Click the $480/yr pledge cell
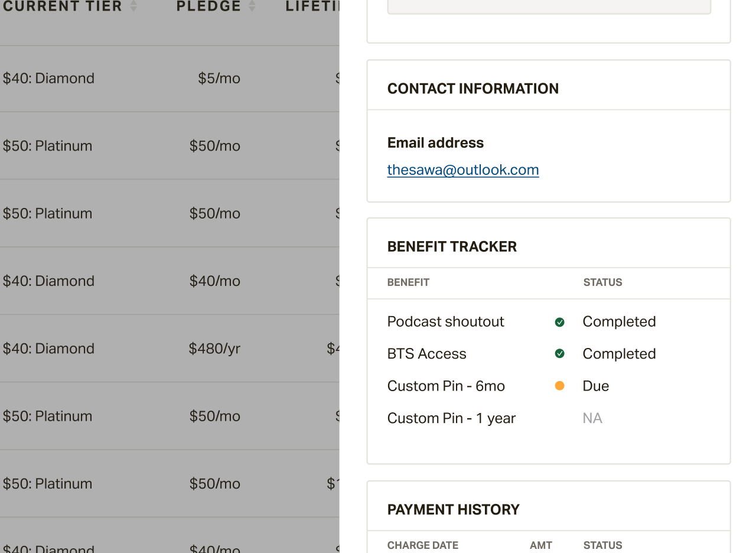The width and height of the screenshot is (756, 553). [214, 349]
